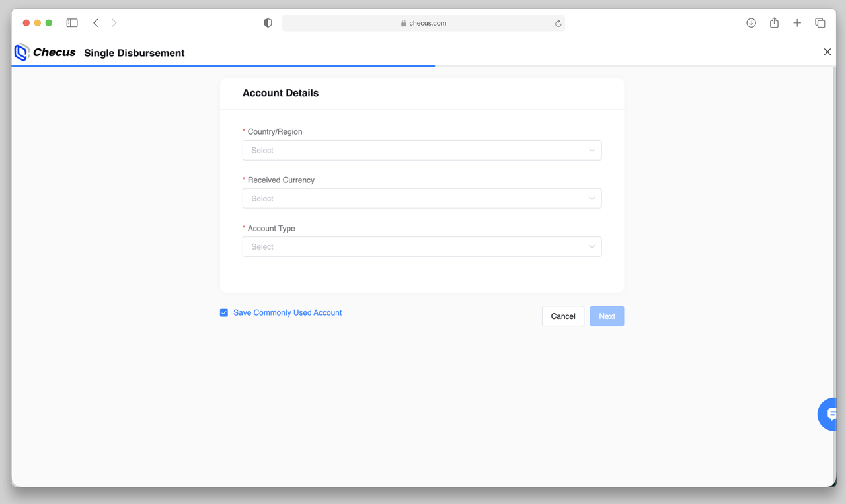
Task: Click the blue step progress bar
Action: click(223, 66)
